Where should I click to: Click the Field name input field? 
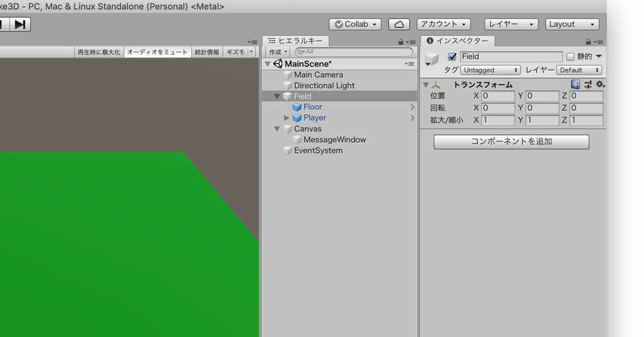click(511, 56)
